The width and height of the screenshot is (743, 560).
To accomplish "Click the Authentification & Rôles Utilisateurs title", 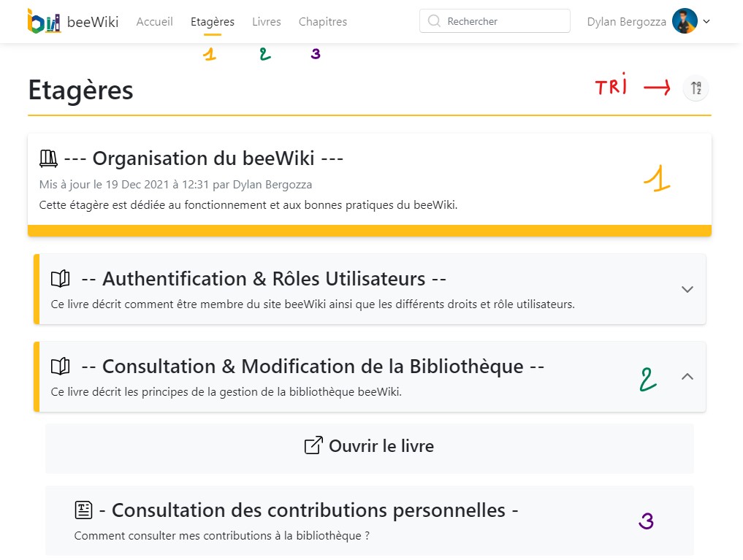I will (264, 279).
